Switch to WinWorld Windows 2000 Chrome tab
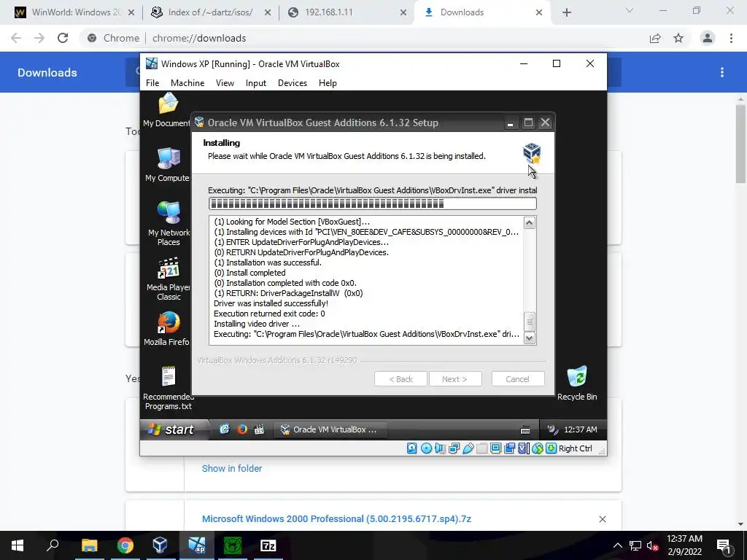Image resolution: width=747 pixels, height=560 pixels. point(74,12)
